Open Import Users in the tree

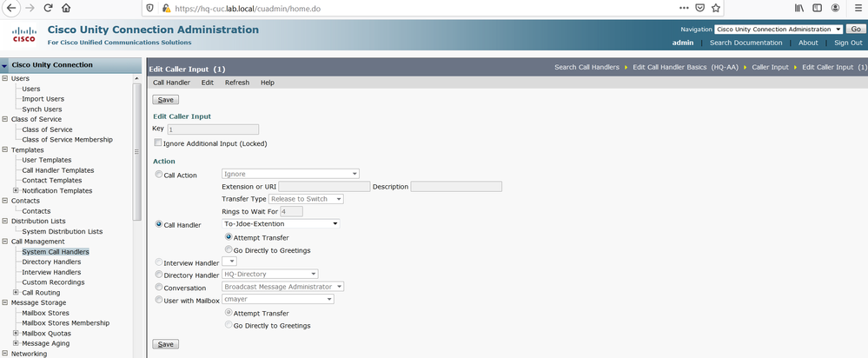click(43, 99)
